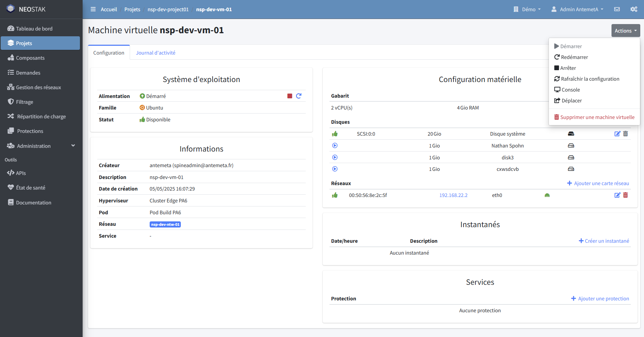Viewport: 644px width, 337px height.
Task: Switch to the Journal d'activité tab
Action: click(155, 53)
